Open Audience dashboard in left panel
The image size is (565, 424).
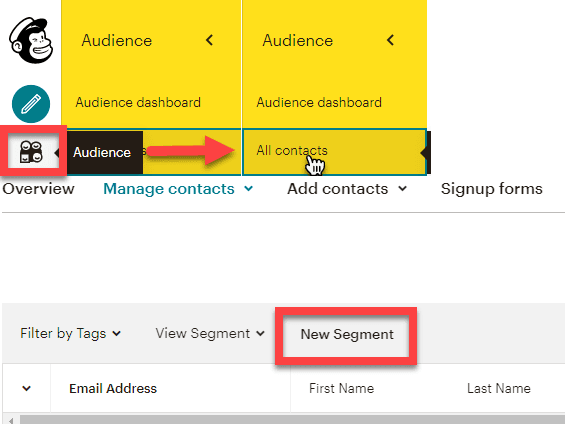pos(138,103)
